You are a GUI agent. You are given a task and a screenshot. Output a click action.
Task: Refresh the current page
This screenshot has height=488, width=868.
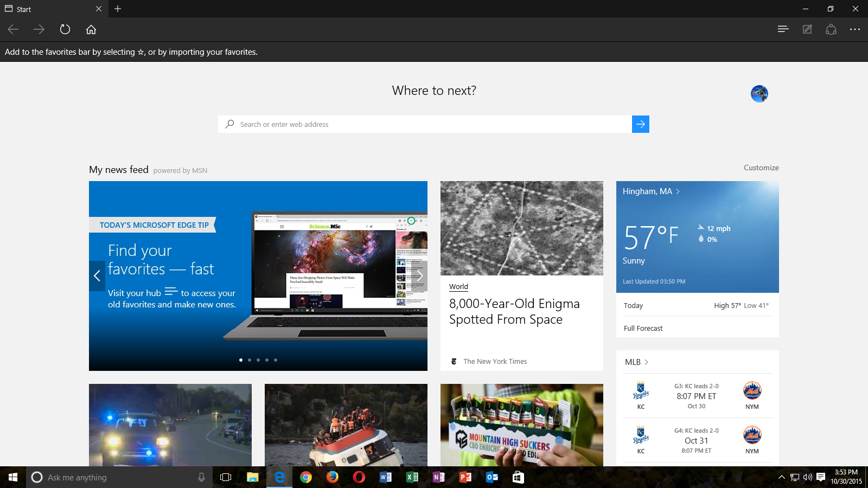pyautogui.click(x=65, y=29)
